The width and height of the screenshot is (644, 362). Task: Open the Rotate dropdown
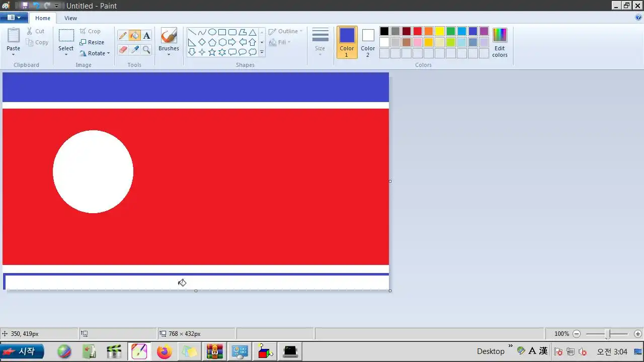pyautogui.click(x=95, y=53)
